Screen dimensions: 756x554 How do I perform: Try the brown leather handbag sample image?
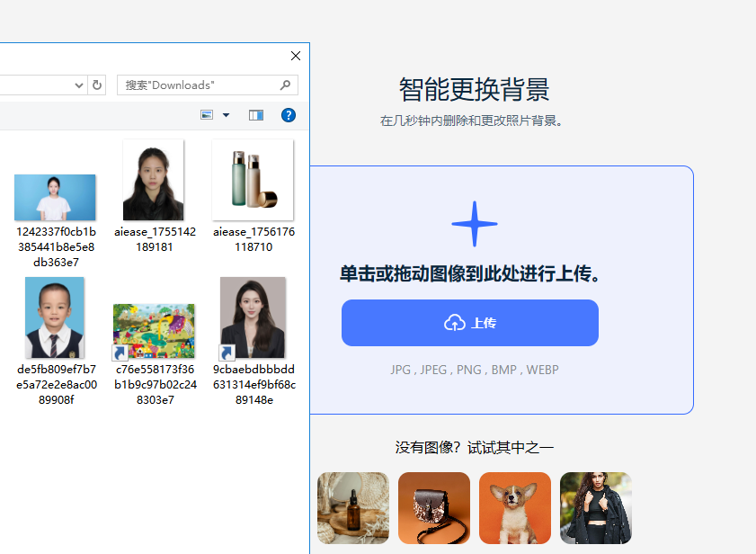(434, 508)
